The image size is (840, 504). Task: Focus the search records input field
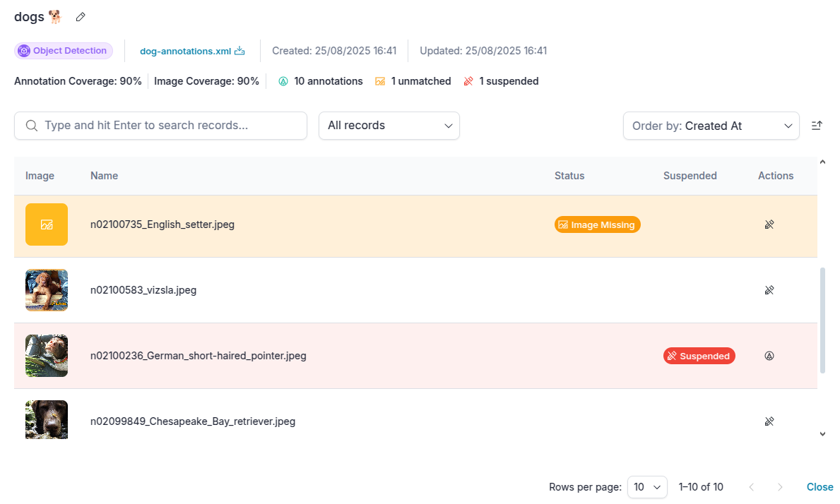160,126
